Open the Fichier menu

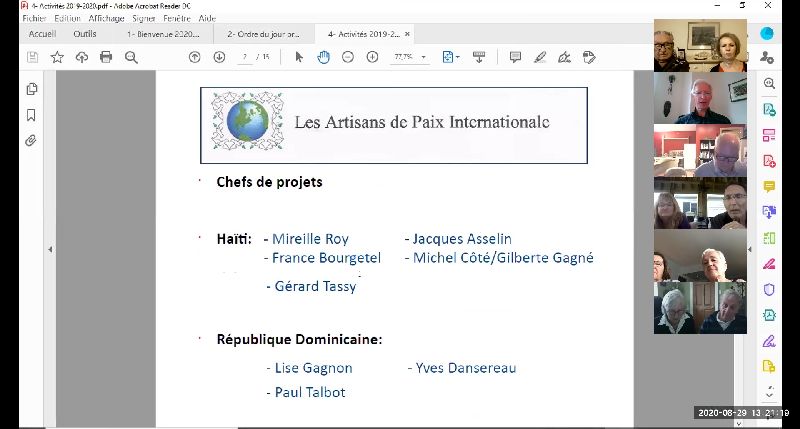(34, 18)
